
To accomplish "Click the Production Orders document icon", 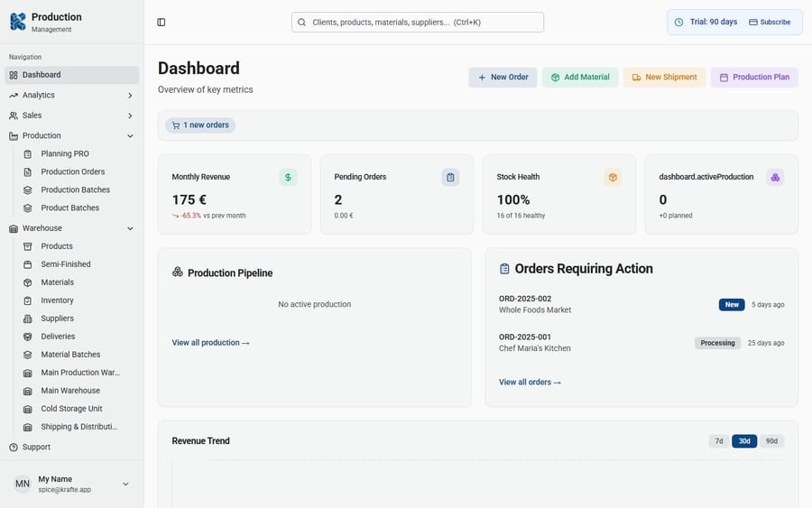I will [x=28, y=172].
